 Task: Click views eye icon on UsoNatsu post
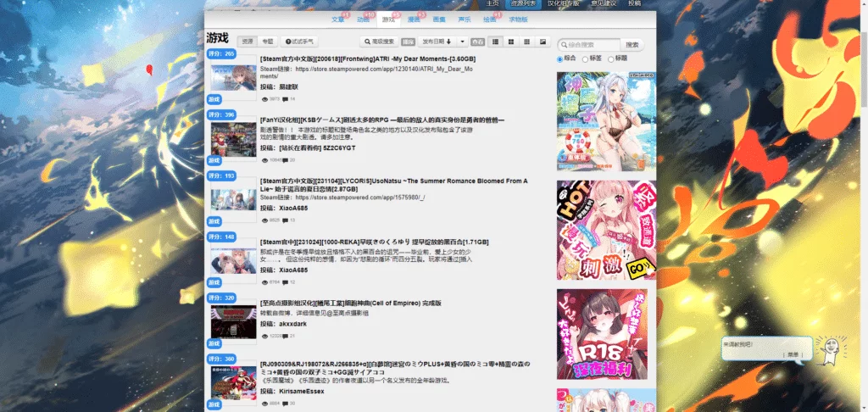click(264, 220)
